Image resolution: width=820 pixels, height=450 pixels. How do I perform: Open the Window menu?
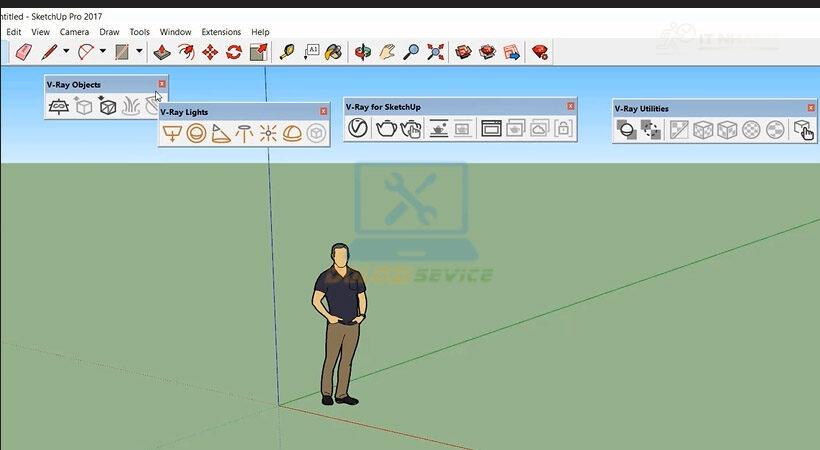click(x=175, y=32)
